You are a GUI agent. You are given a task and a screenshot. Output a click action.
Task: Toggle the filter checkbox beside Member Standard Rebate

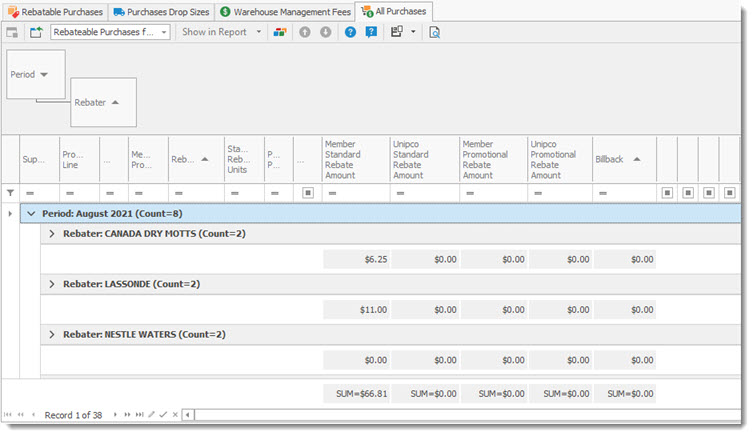pos(308,192)
